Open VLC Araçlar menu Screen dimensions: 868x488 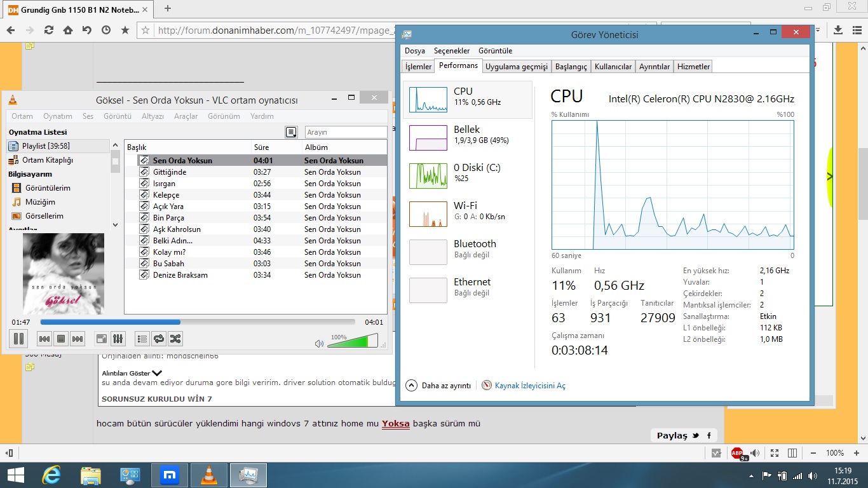point(186,116)
